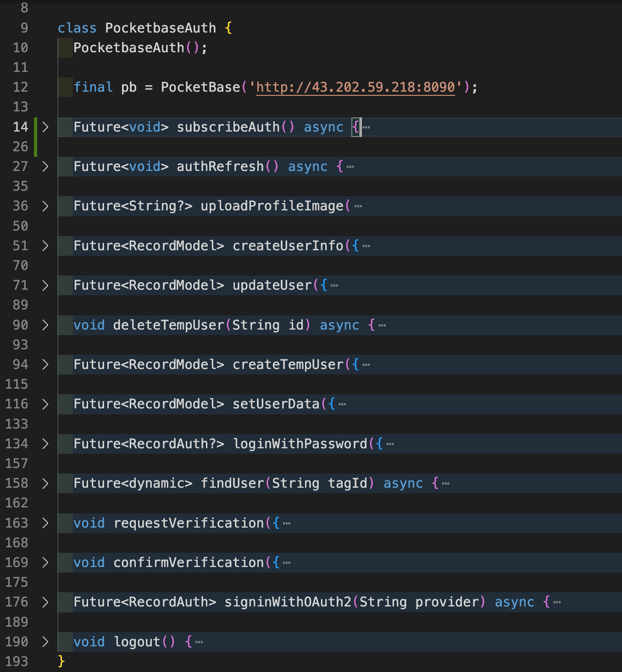Click the folded ellipsis after updateUser

tap(334, 286)
